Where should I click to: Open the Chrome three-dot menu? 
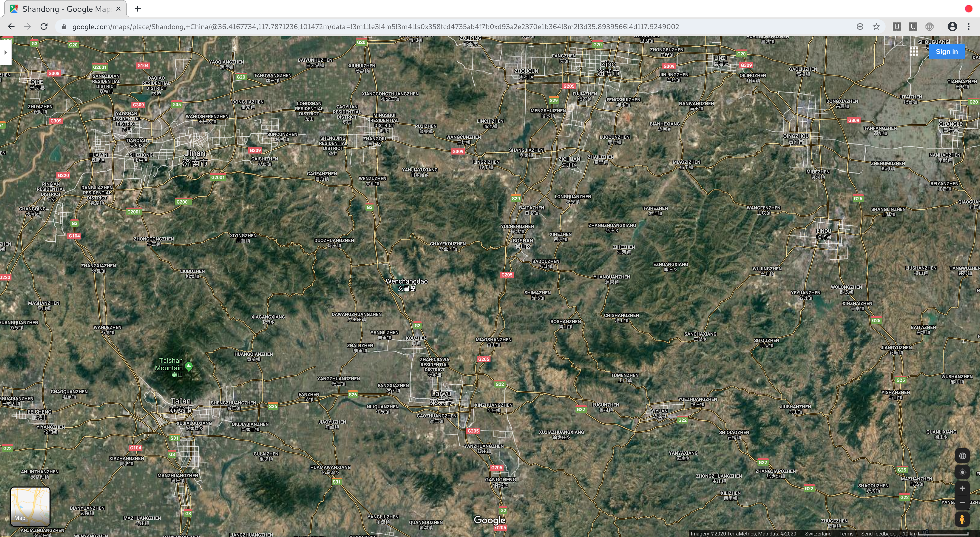point(969,27)
